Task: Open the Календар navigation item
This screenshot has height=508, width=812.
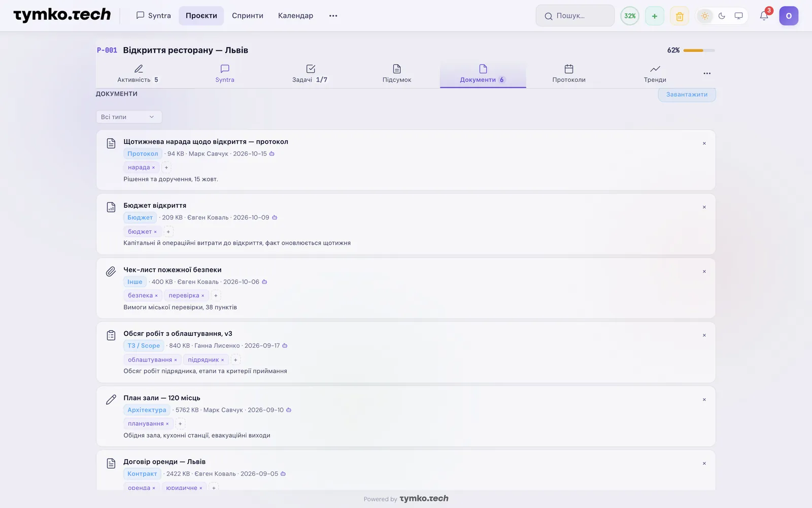Action: [295, 16]
